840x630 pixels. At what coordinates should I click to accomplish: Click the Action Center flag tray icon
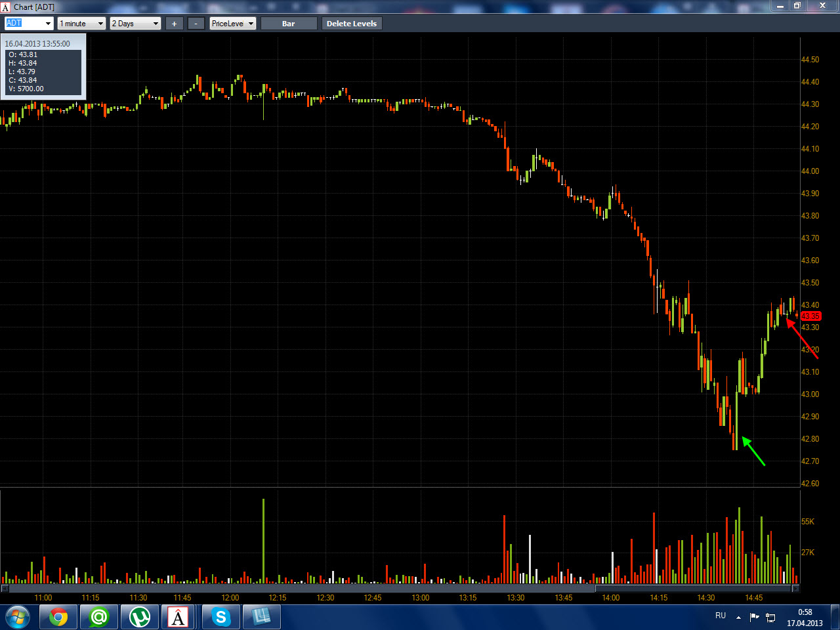(754, 617)
